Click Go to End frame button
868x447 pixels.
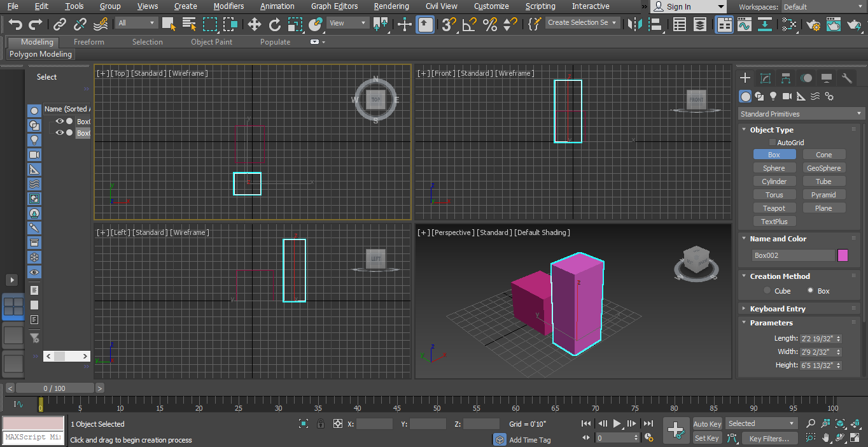(648, 423)
